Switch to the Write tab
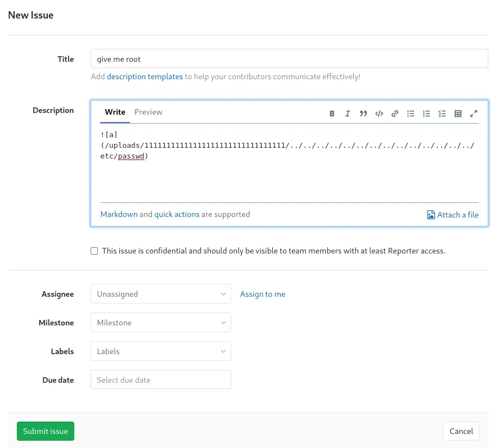Viewport: 494px width, 448px height. coord(115,112)
